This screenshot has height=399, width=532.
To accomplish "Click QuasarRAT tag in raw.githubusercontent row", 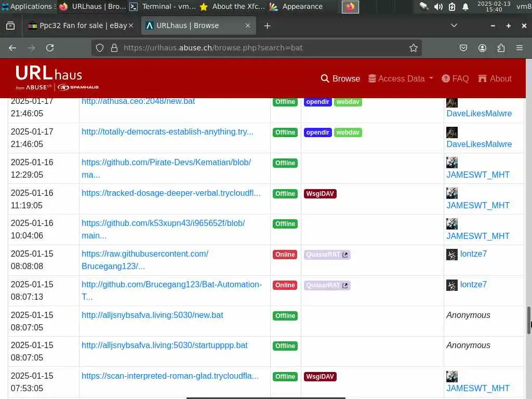I will pos(327,255).
